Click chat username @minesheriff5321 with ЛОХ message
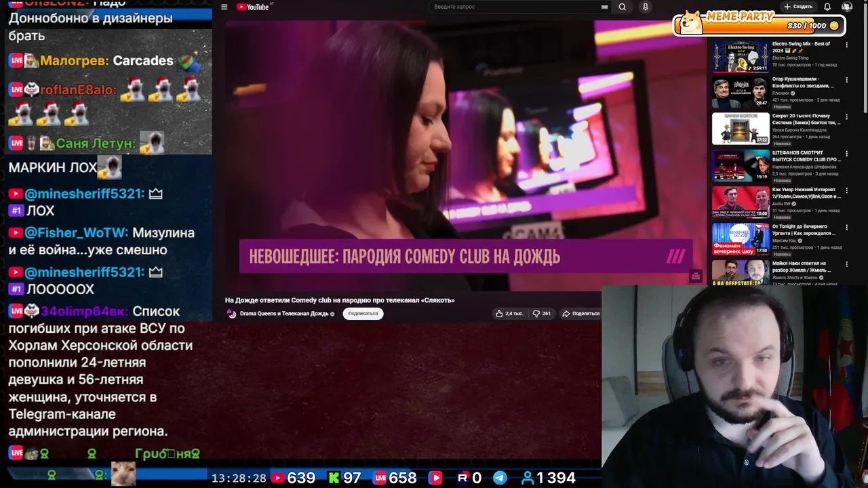The width and height of the screenshot is (868, 488). 85,194
